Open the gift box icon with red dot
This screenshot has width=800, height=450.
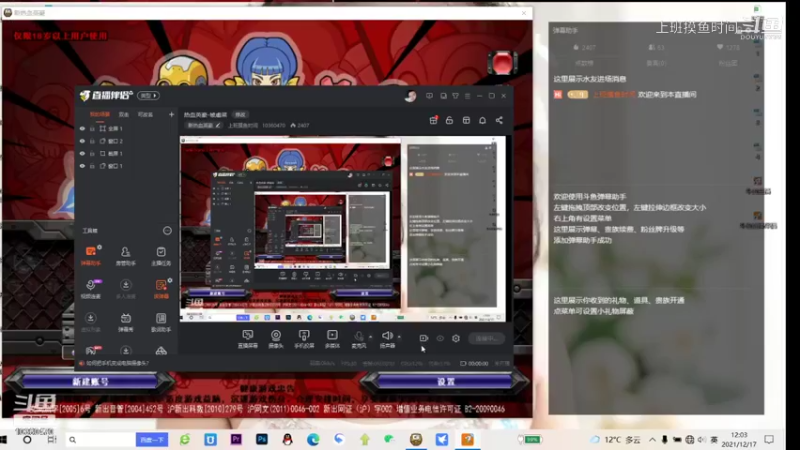coord(433,120)
